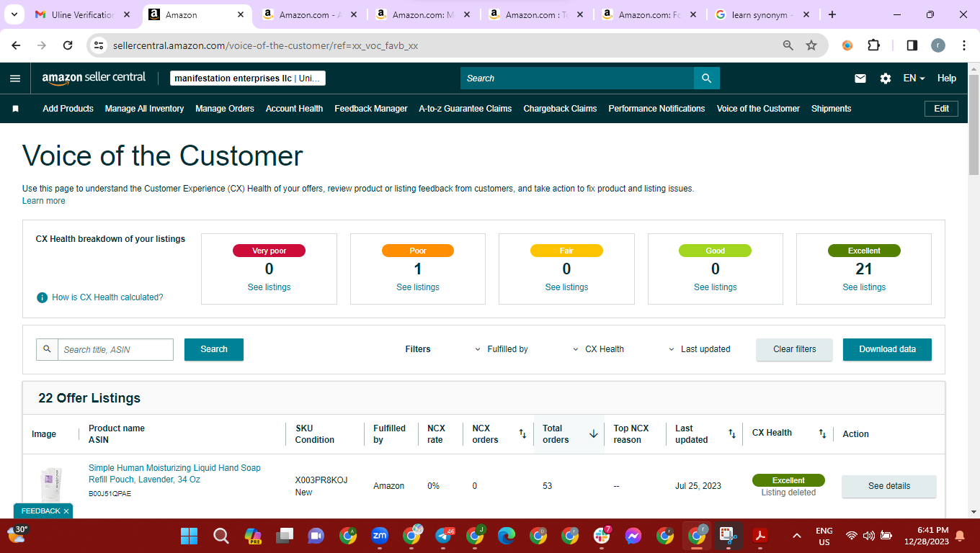The image size is (980, 553).
Task: Open the Chrome three-dot menu
Action: (964, 45)
